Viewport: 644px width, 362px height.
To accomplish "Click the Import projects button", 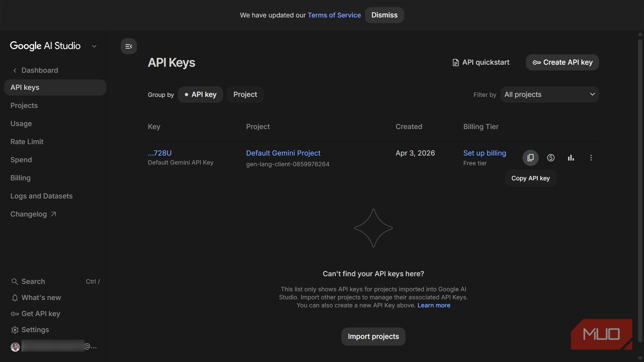I will (373, 337).
